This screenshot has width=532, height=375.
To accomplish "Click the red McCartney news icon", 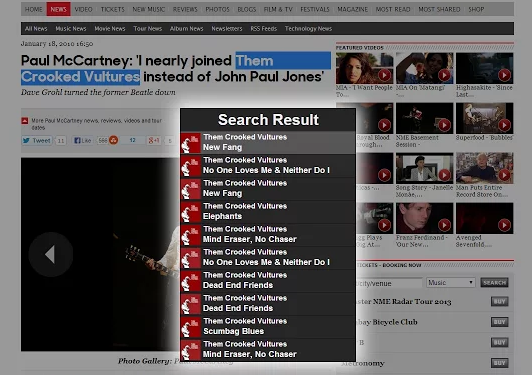I will point(25,120).
